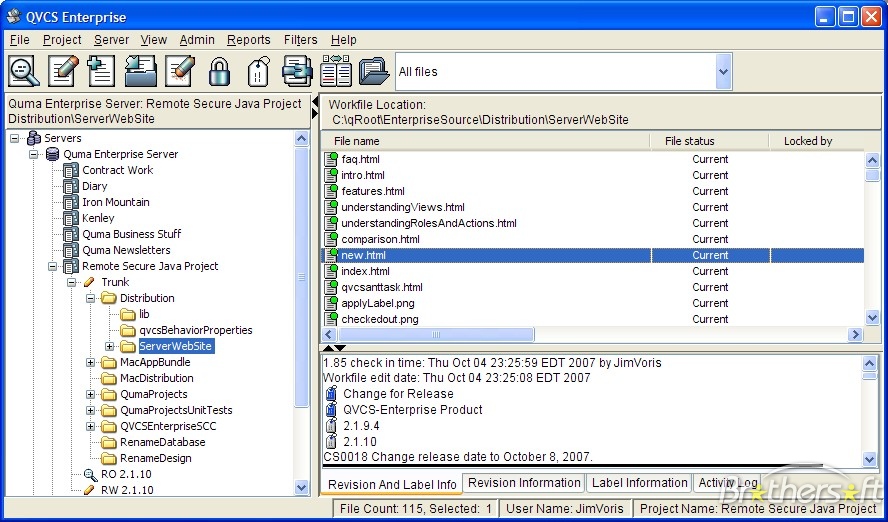Click the RW 2.1.10 pencil icon

[89, 490]
